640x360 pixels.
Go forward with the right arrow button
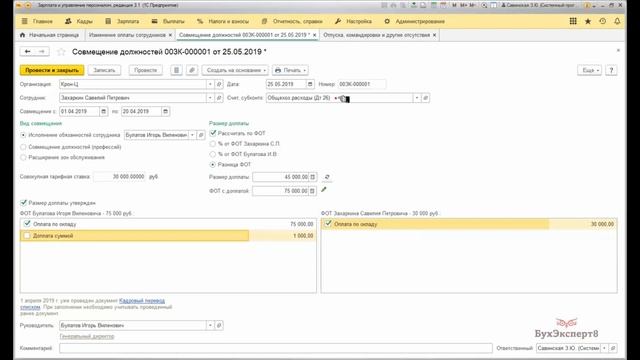(x=42, y=51)
